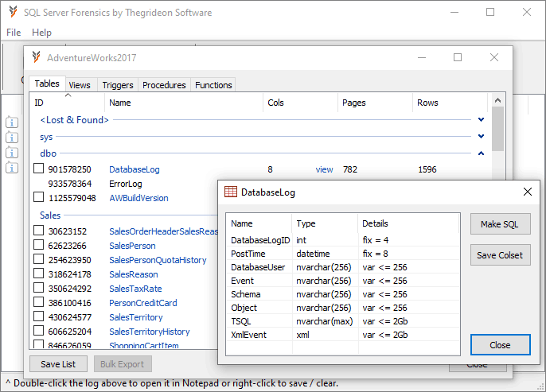Select the XmlEvent column row
This screenshot has width=546, height=392.
point(343,335)
